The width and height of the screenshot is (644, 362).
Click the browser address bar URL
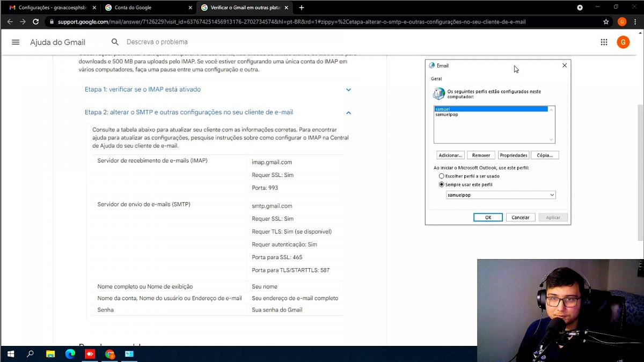point(291,22)
